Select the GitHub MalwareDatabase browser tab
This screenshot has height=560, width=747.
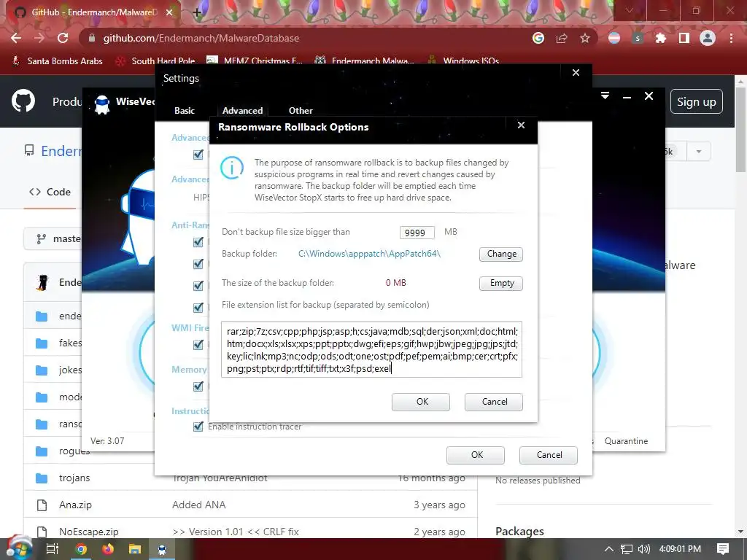(94, 12)
